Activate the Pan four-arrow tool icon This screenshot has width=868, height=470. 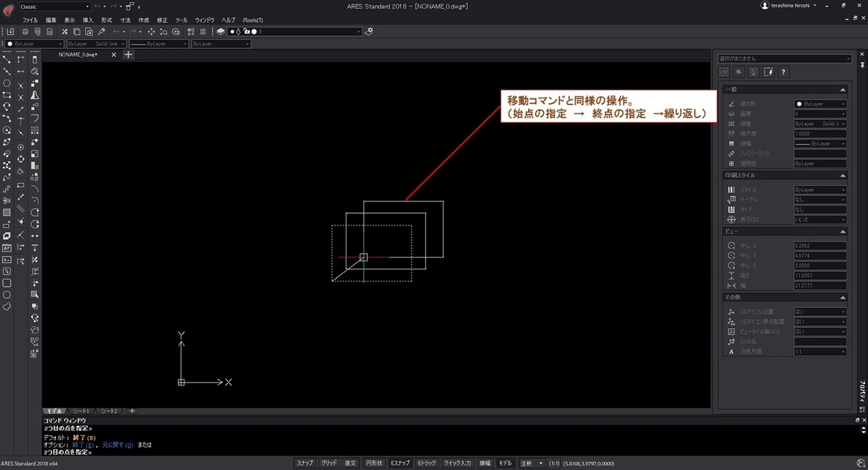(151, 32)
